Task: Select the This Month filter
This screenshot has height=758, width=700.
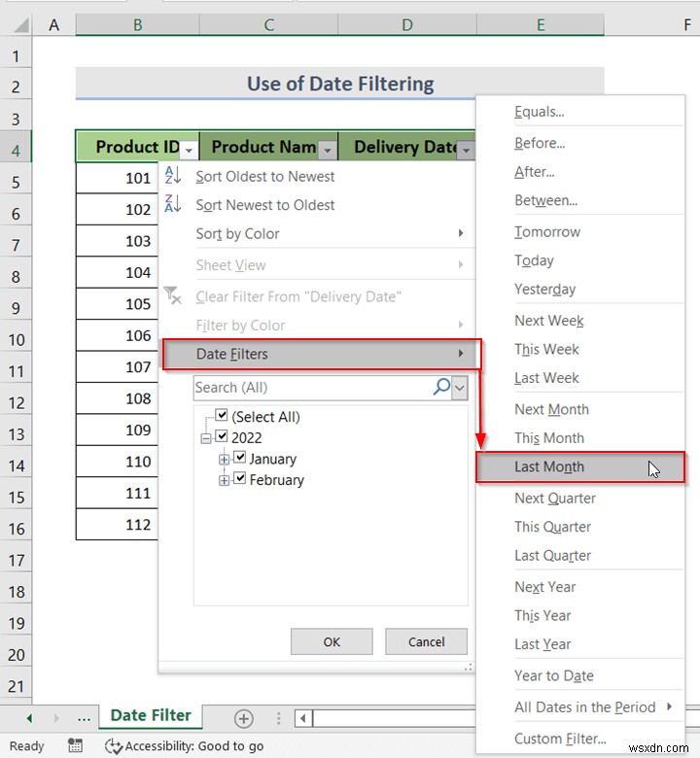Action: pos(549,438)
